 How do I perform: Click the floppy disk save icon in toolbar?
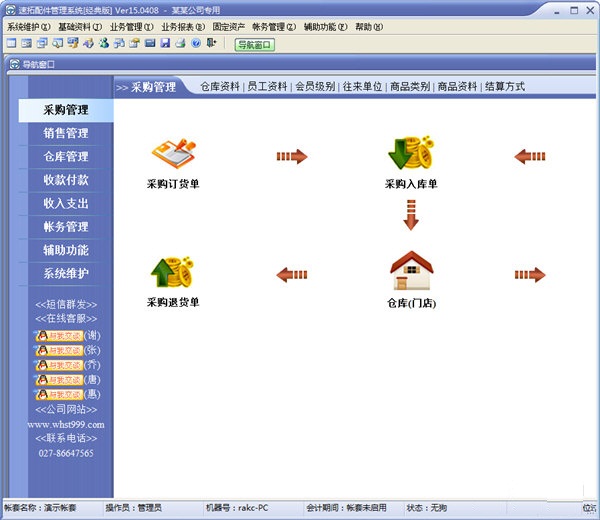click(x=165, y=43)
